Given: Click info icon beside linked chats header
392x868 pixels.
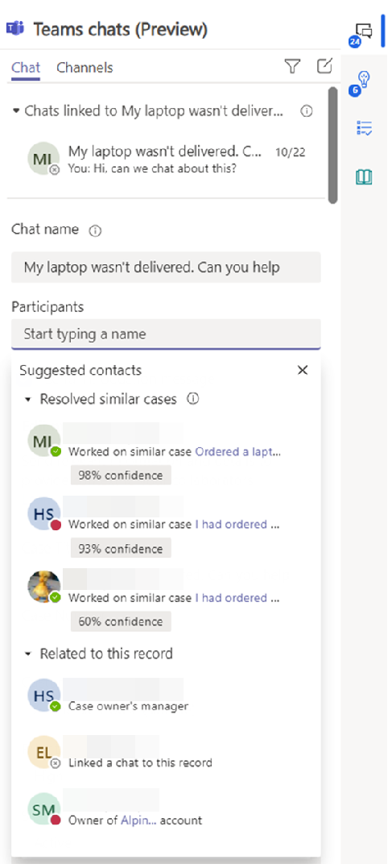Looking at the screenshot, I should tap(307, 111).
